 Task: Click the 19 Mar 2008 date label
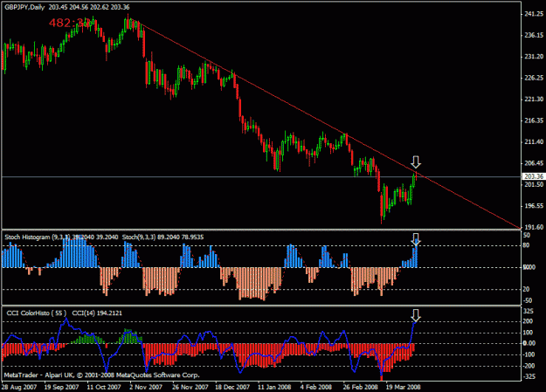click(403, 387)
